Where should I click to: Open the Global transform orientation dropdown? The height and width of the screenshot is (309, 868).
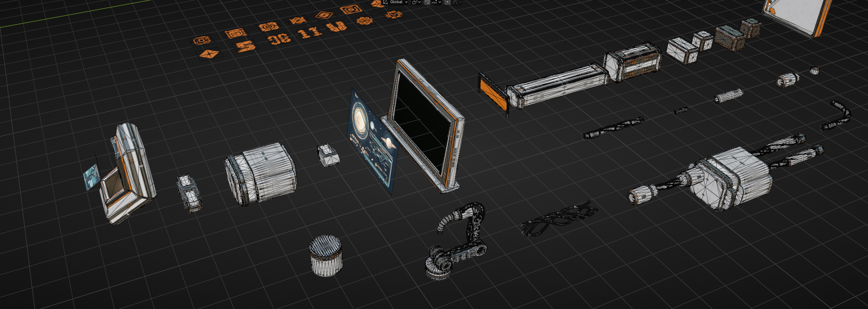tap(395, 2)
